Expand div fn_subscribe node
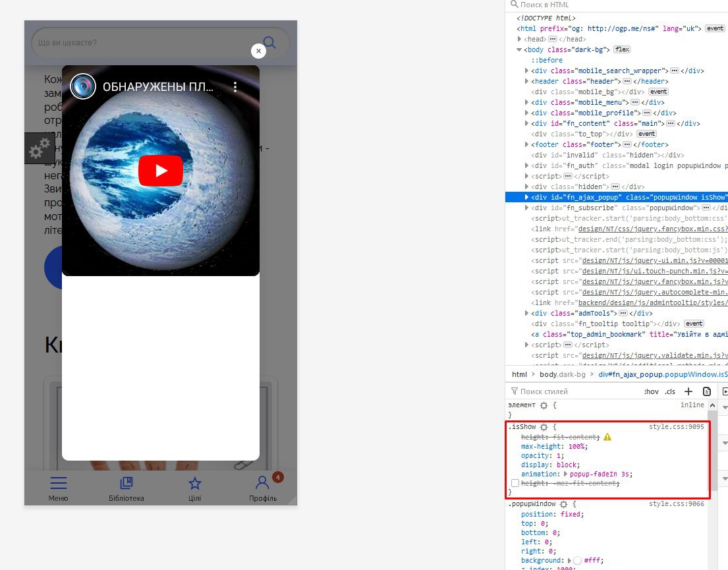Screen dimensions: 728x570 point(526,208)
